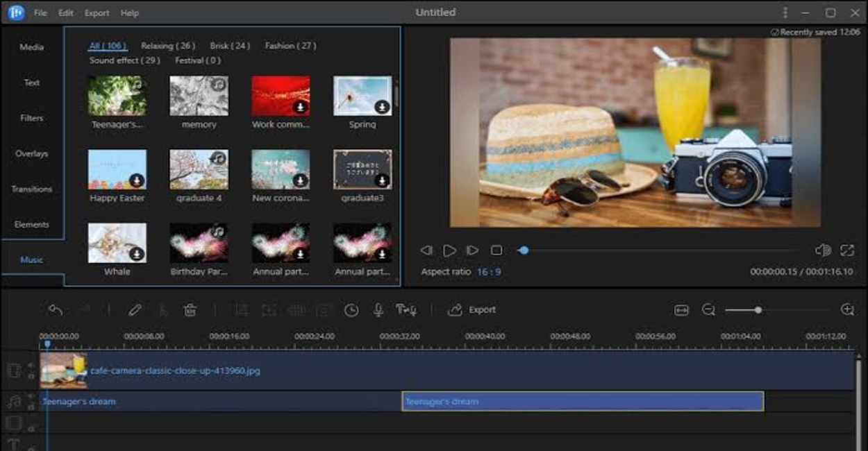Open the Help menu

tap(129, 13)
